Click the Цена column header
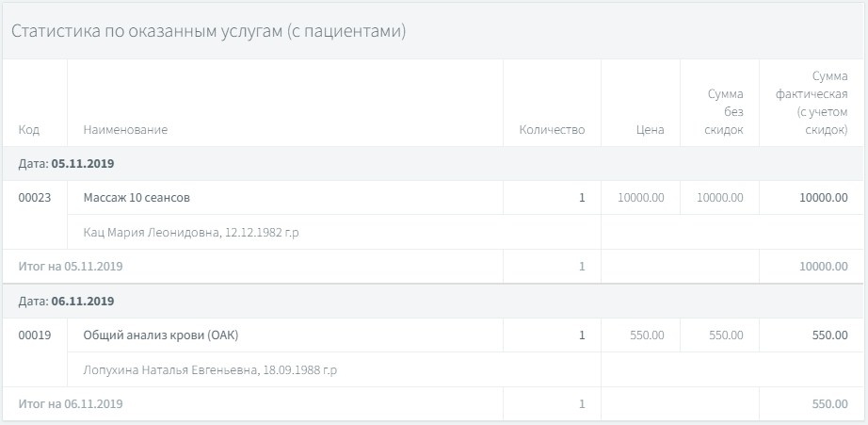The height and width of the screenshot is (425, 868). 650,130
